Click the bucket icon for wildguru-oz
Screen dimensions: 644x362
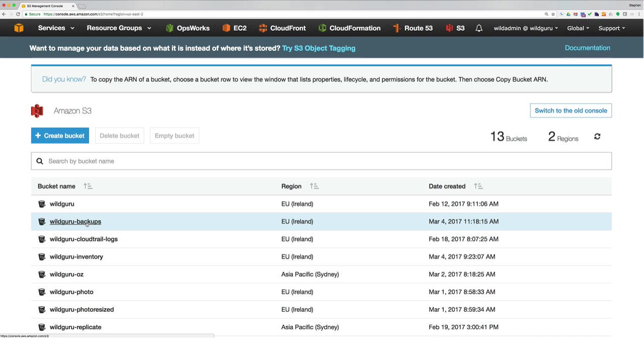(42, 275)
